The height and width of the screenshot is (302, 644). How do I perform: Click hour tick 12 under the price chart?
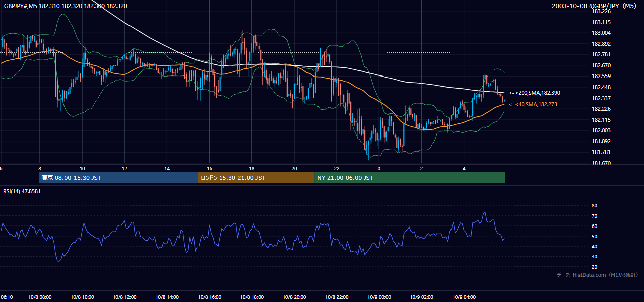(x=124, y=169)
